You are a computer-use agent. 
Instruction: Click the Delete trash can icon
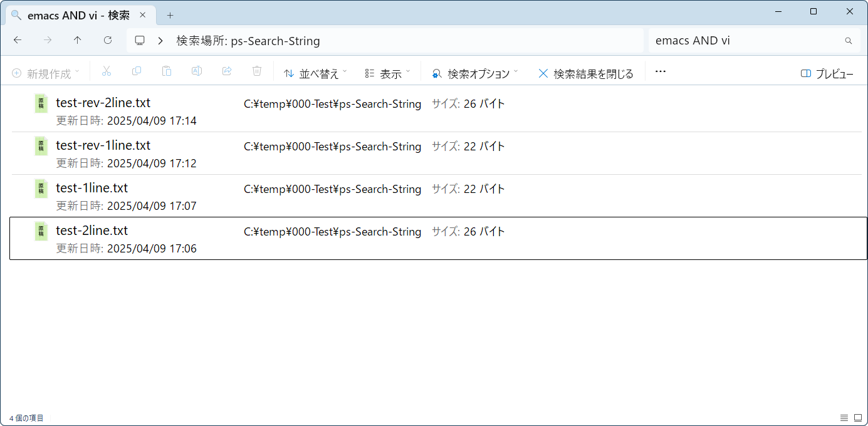click(257, 71)
